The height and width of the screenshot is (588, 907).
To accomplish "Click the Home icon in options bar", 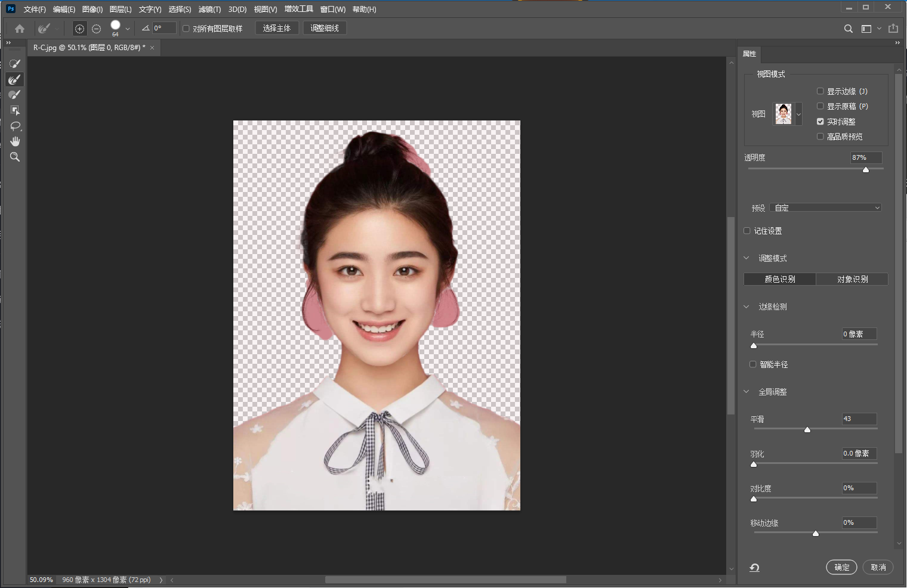I will pos(20,29).
